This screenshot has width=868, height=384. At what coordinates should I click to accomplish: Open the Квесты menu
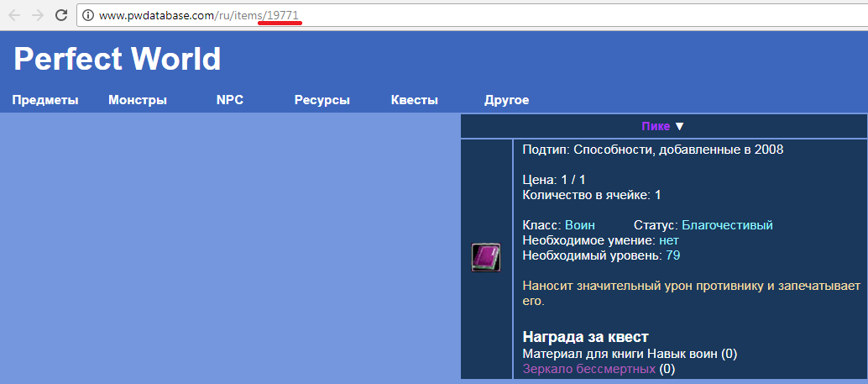pyautogui.click(x=415, y=100)
